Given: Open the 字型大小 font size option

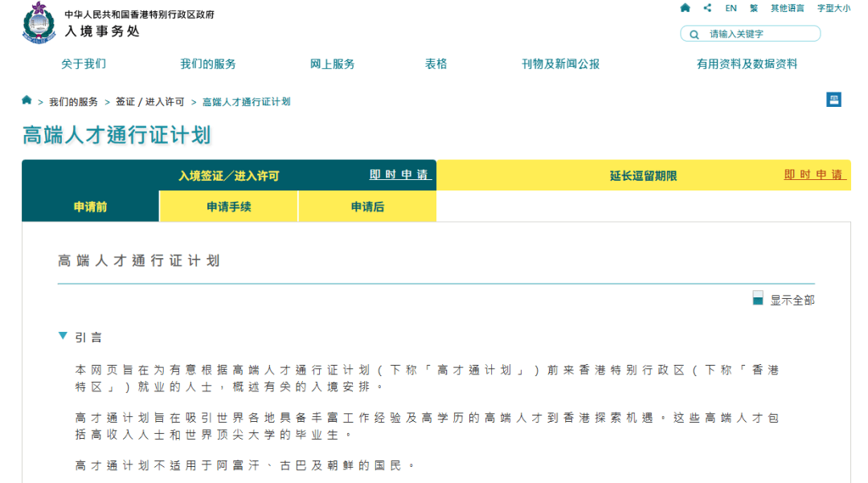Looking at the screenshot, I should (833, 8).
